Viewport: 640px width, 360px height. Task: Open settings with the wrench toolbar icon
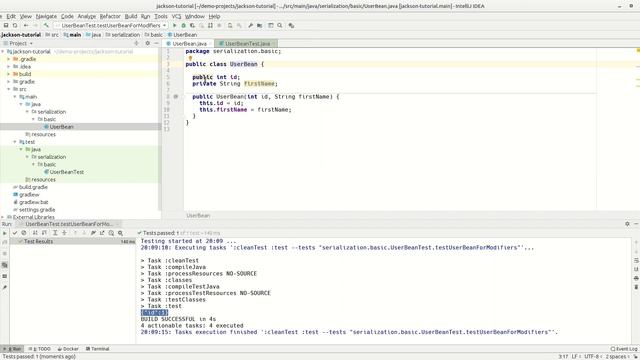pyautogui.click(x=250, y=25)
